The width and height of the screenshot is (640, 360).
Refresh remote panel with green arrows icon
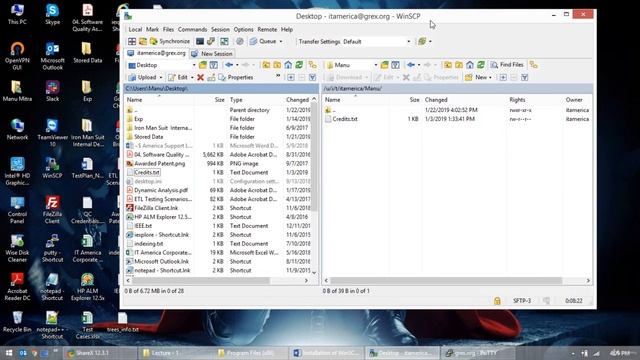point(481,65)
